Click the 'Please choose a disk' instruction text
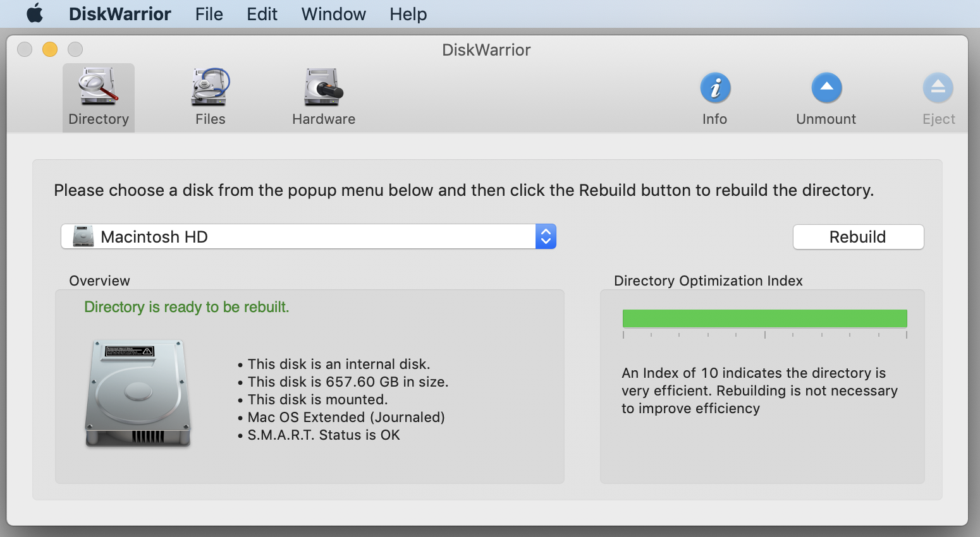The width and height of the screenshot is (980, 537). click(x=463, y=190)
